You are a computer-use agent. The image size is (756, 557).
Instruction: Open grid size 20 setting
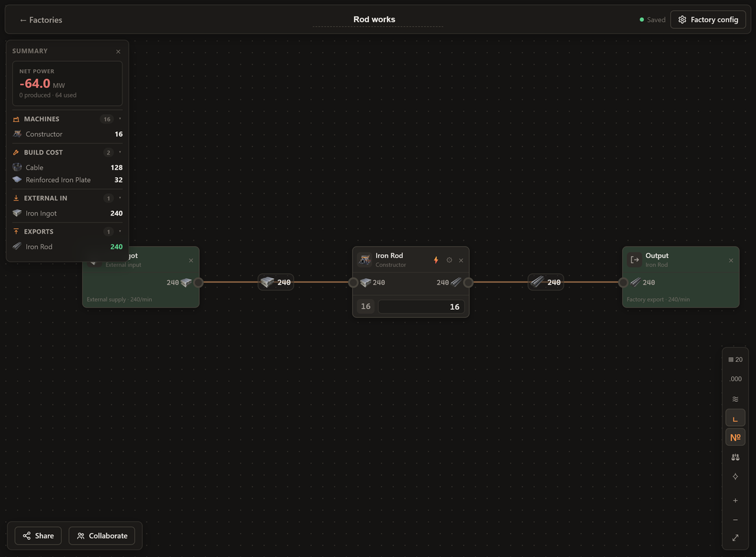point(735,359)
